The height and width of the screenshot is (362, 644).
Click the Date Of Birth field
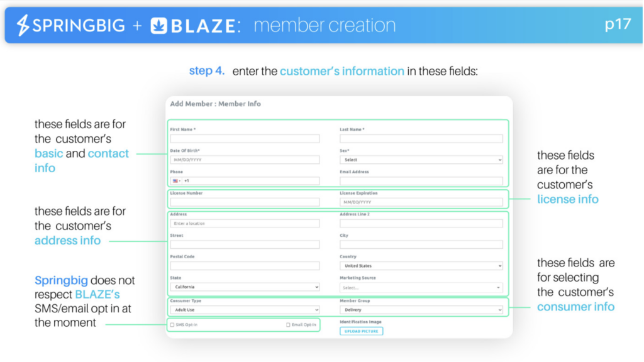245,160
